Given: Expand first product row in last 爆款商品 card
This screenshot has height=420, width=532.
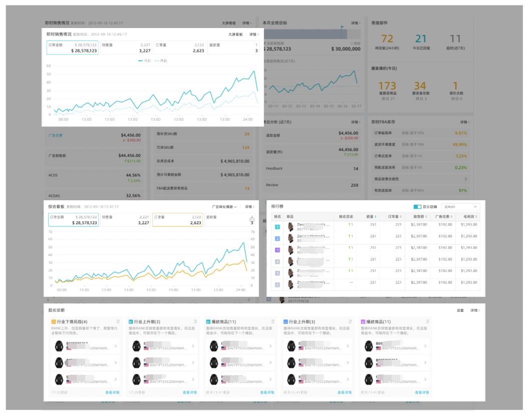Looking at the screenshot, I should [425, 346].
